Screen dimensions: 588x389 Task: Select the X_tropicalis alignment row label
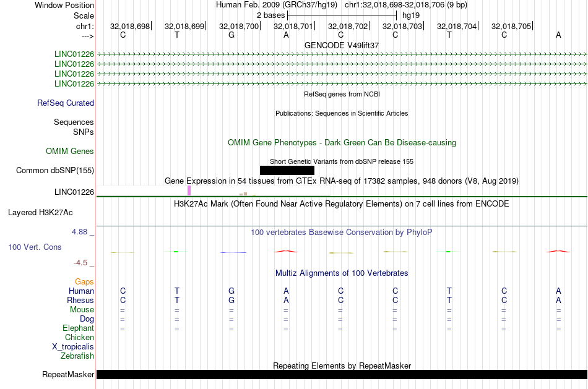click(x=73, y=347)
